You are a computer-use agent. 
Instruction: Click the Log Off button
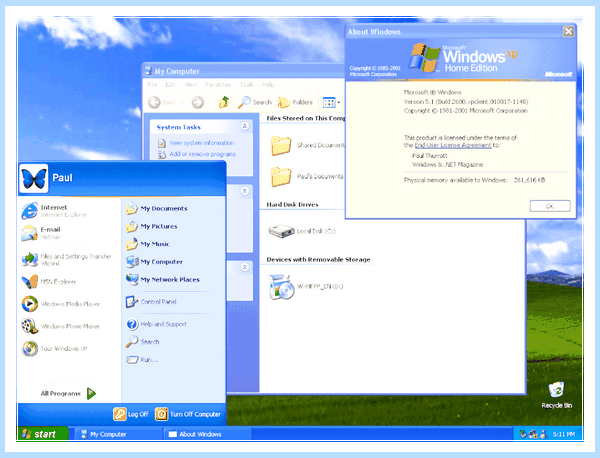(x=131, y=414)
